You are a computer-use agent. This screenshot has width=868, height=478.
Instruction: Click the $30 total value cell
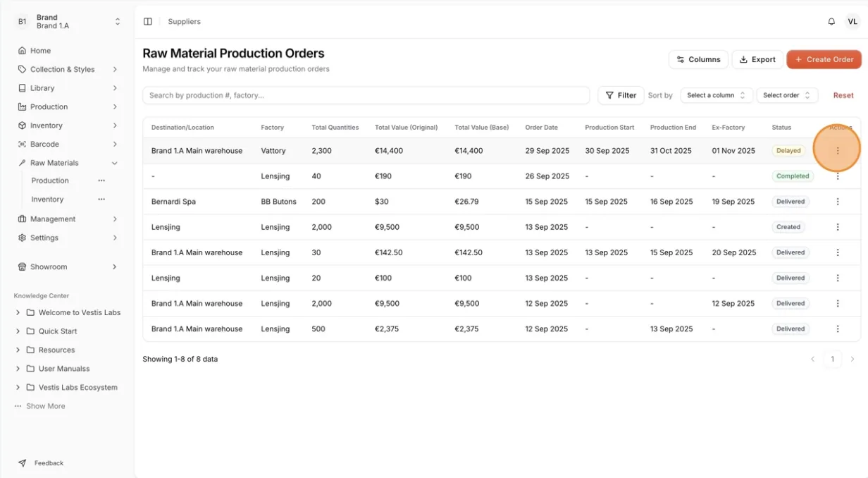pos(381,202)
